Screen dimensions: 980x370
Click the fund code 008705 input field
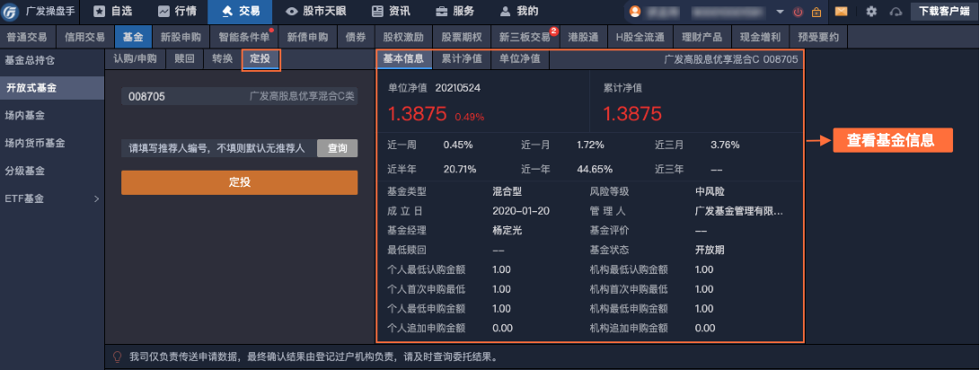pos(239,96)
